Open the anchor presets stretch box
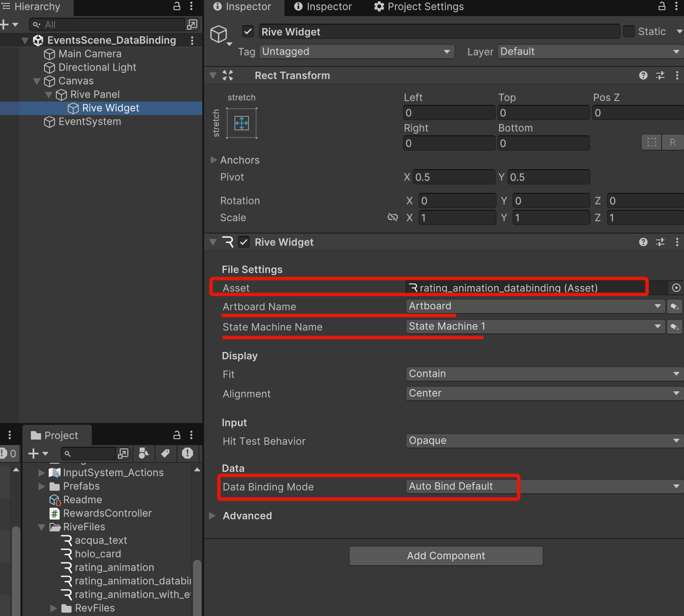This screenshot has height=616, width=684. pyautogui.click(x=242, y=123)
